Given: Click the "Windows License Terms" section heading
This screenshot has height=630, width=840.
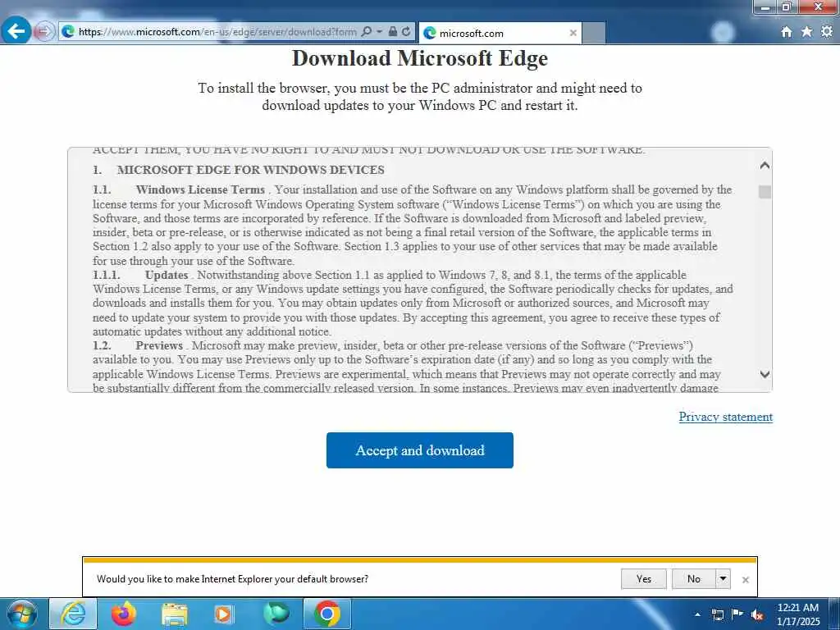Looking at the screenshot, I should [200, 189].
